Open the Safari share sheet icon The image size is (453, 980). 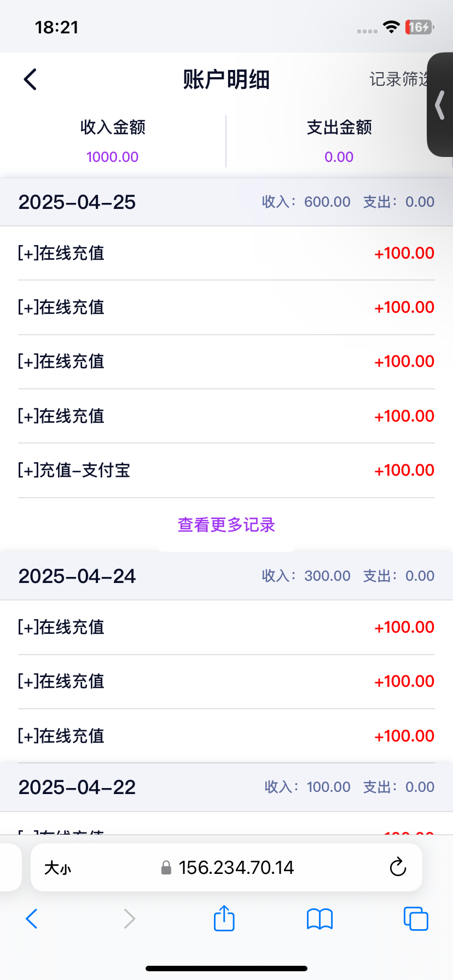pos(224,918)
